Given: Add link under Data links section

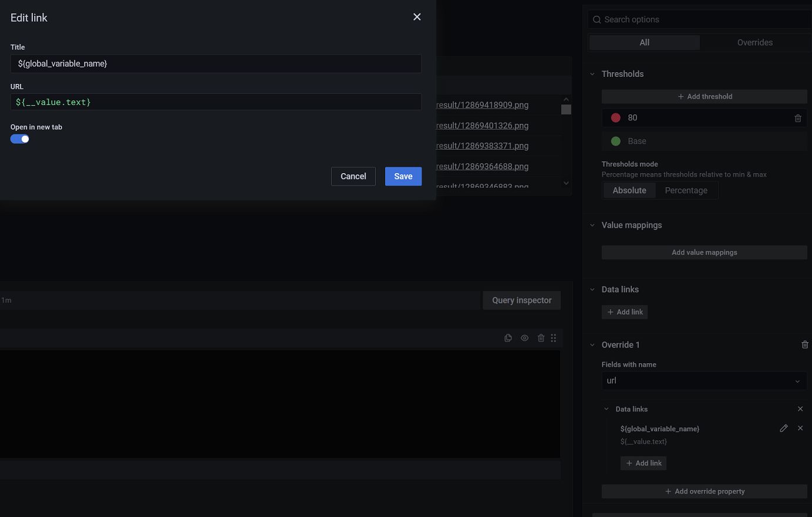Looking at the screenshot, I should 625,312.
